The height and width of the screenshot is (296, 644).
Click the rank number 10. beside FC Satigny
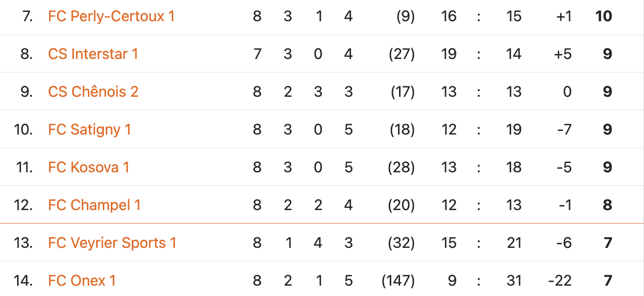[x=23, y=129]
